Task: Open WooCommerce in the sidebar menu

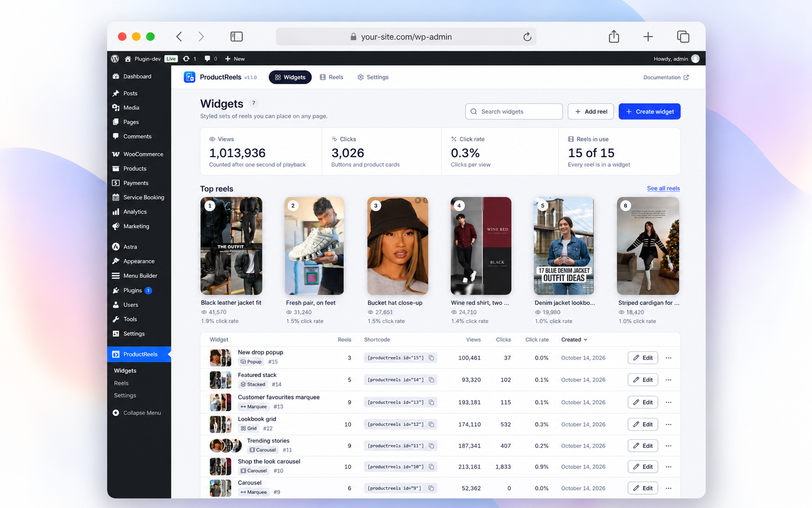Action: pos(139,154)
